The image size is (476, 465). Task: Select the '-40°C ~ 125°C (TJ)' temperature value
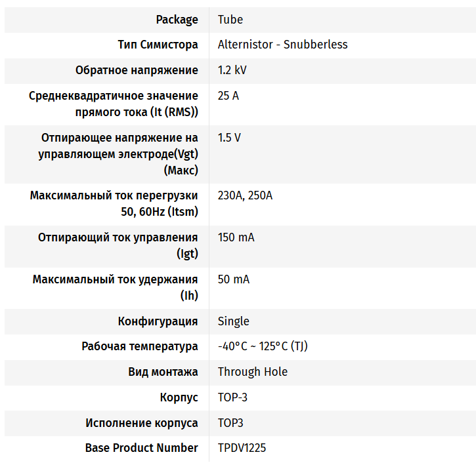(263, 346)
